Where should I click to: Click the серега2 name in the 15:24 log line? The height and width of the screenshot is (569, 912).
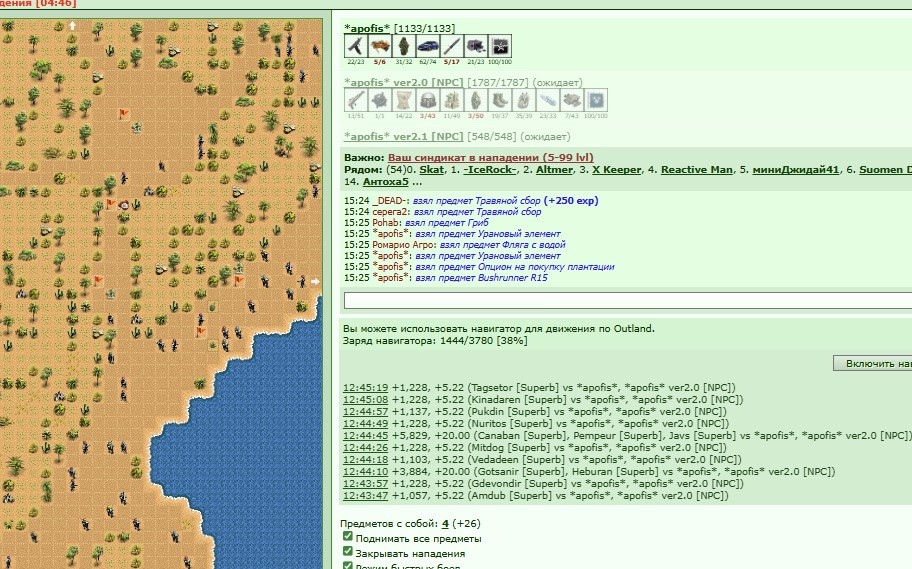(x=390, y=212)
